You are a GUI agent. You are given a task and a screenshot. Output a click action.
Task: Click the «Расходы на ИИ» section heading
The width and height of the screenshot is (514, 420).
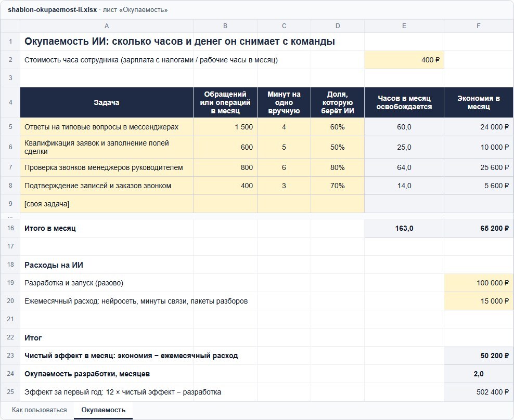pos(54,265)
